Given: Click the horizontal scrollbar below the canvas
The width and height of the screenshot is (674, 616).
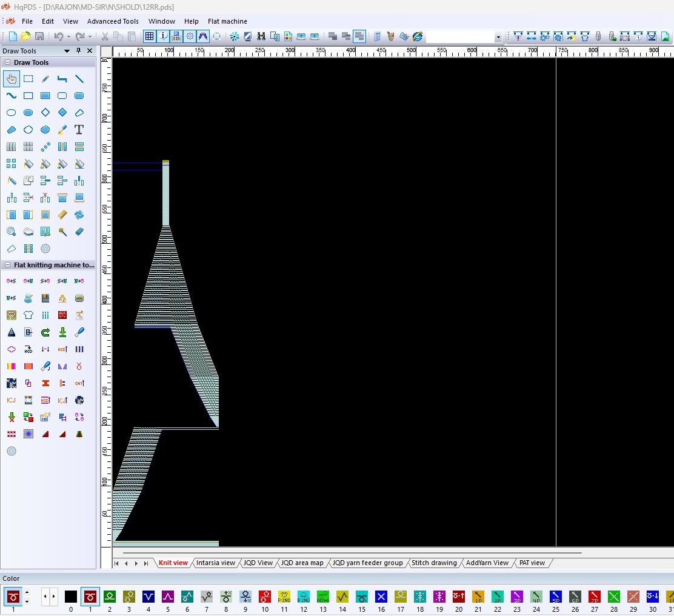Looking at the screenshot, I should pos(352,552).
